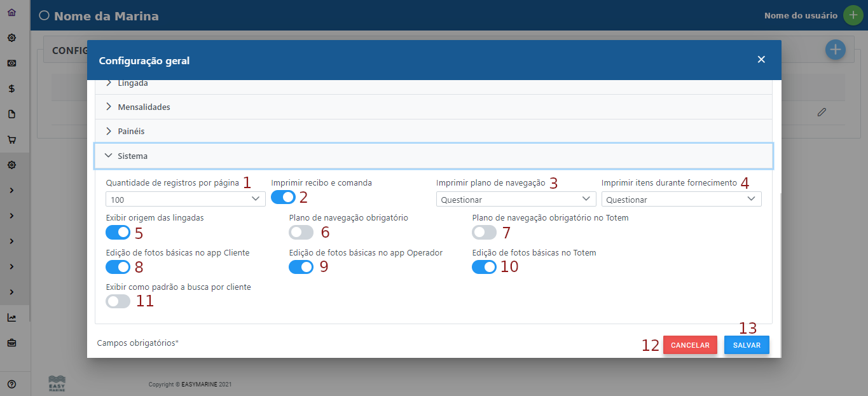Select the camera icon in the sidebar
Screen dimensions: 868x396
(11, 63)
